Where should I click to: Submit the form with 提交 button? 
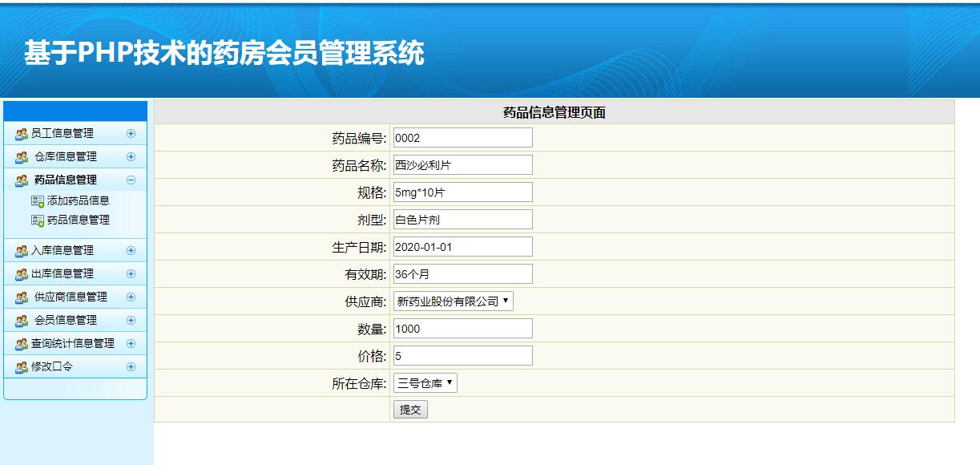click(410, 410)
